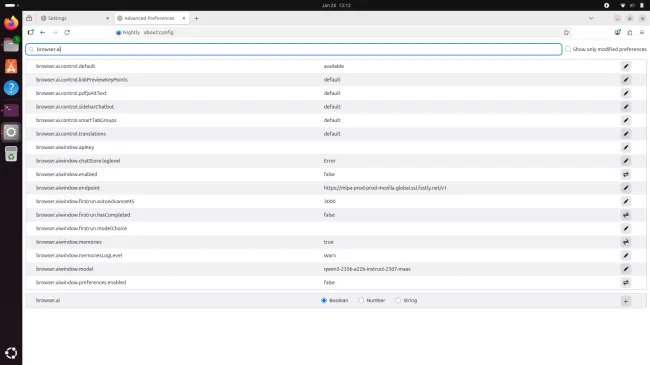Toggle browser.aiwindow.firstrun.hasCompleted preference
Viewport: 650px width, 365px height.
click(x=626, y=215)
